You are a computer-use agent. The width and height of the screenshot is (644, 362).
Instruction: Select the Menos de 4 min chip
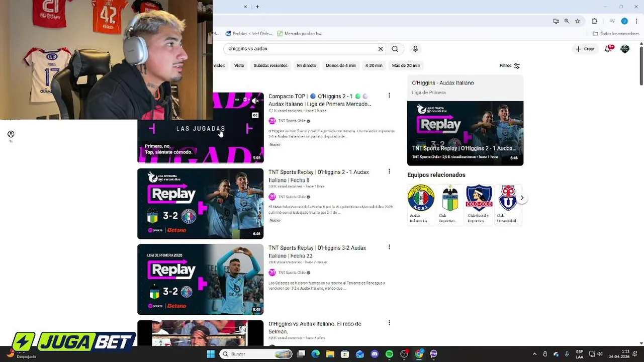coord(341,65)
